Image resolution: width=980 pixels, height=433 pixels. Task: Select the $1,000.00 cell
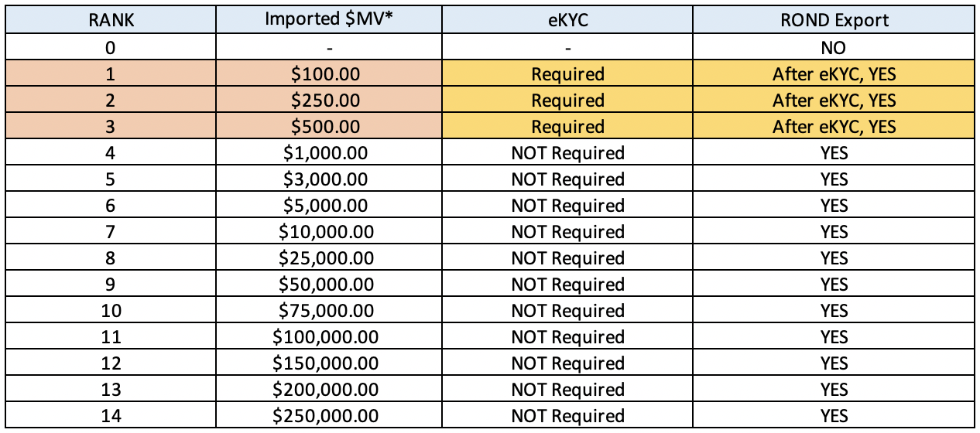[330, 153]
